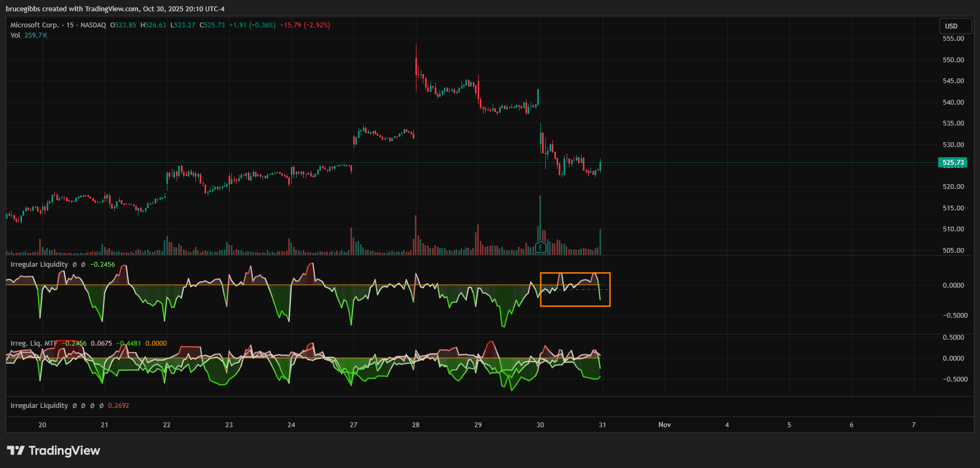Viewport: 980px width, 468px height.
Task: Select the Irregular Liquidity legend showing 0.2692
Action: (39, 406)
